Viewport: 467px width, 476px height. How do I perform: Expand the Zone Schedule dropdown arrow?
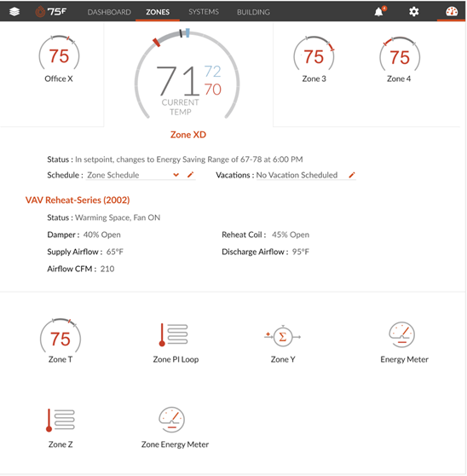(176, 175)
